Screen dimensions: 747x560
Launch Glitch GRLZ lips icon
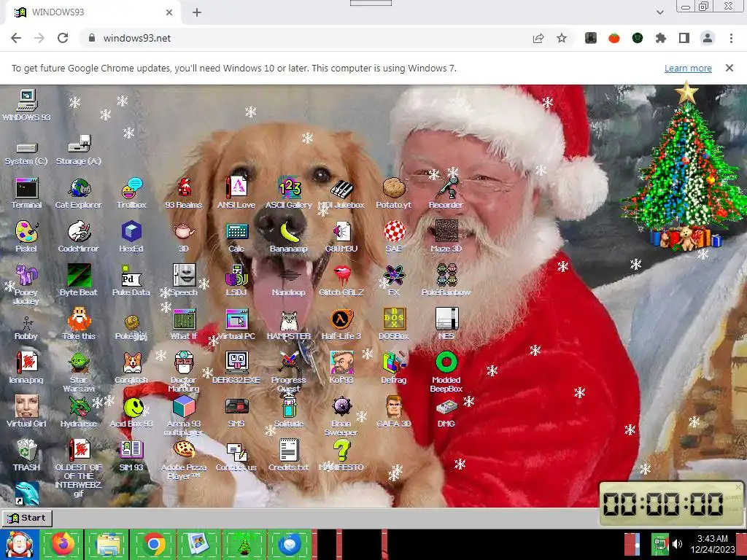[341, 281]
